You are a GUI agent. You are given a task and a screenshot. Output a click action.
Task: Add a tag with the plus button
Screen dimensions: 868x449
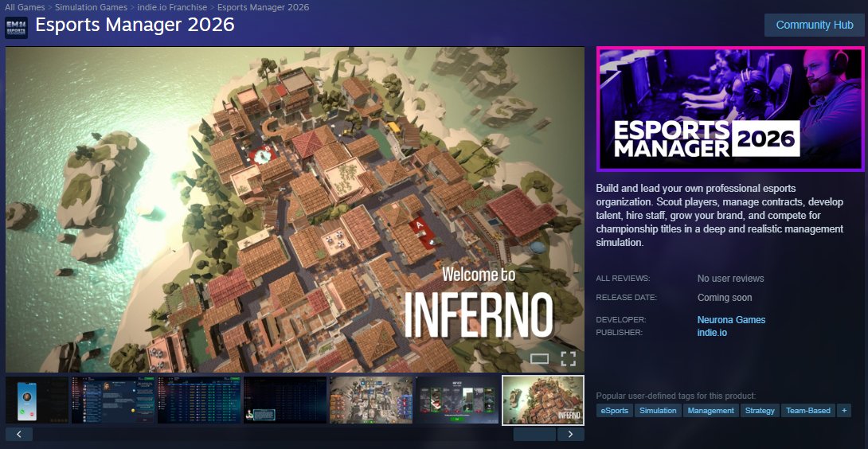point(843,410)
